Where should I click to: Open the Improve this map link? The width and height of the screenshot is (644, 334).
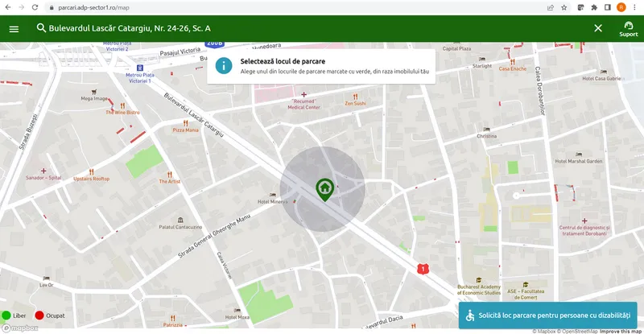pos(620,331)
